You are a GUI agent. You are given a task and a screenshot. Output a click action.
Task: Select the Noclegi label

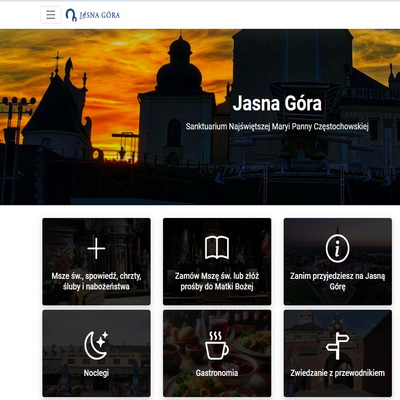click(96, 373)
